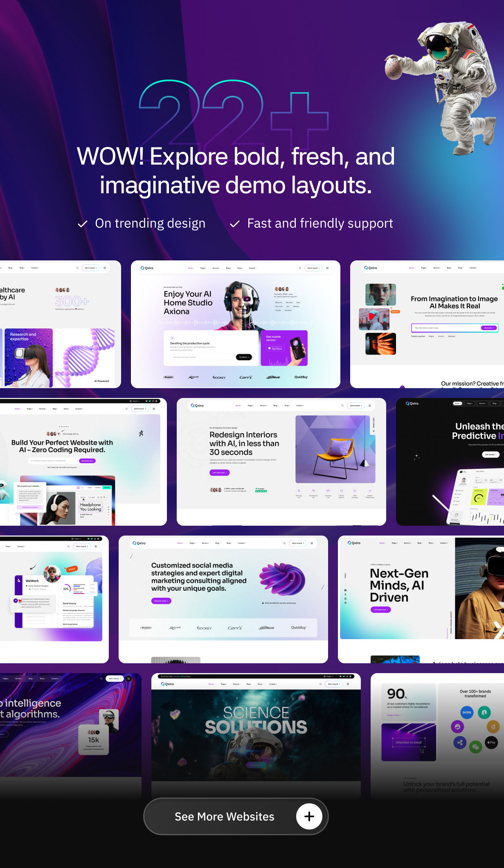Click search icon in Customized social media demo
This screenshot has width=504, height=868.
pyautogui.click(x=284, y=543)
